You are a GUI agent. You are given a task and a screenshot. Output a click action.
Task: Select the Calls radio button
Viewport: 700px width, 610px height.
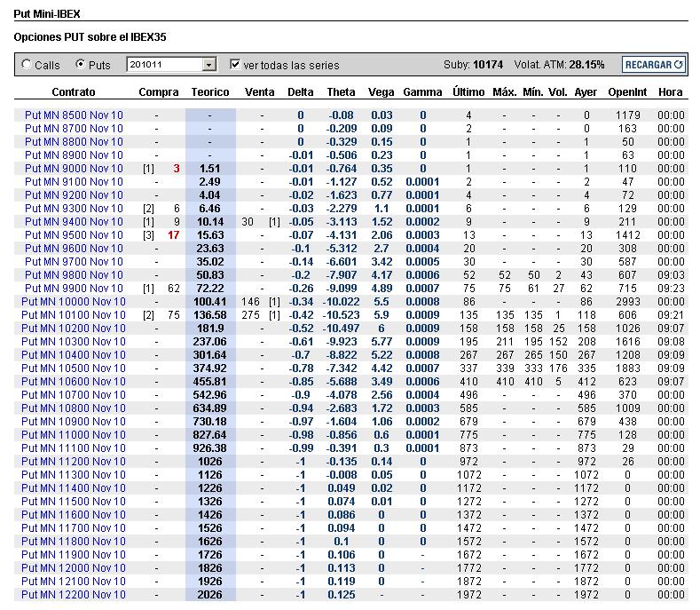27,64
